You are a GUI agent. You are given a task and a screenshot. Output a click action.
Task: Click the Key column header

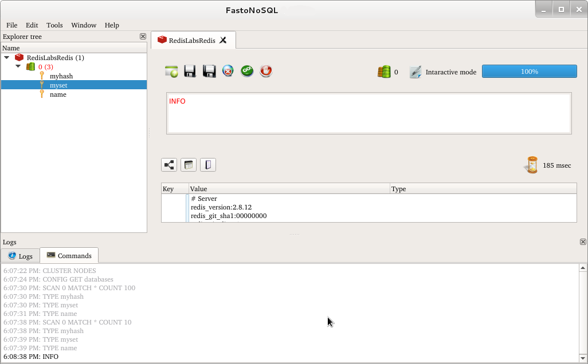pyautogui.click(x=175, y=189)
